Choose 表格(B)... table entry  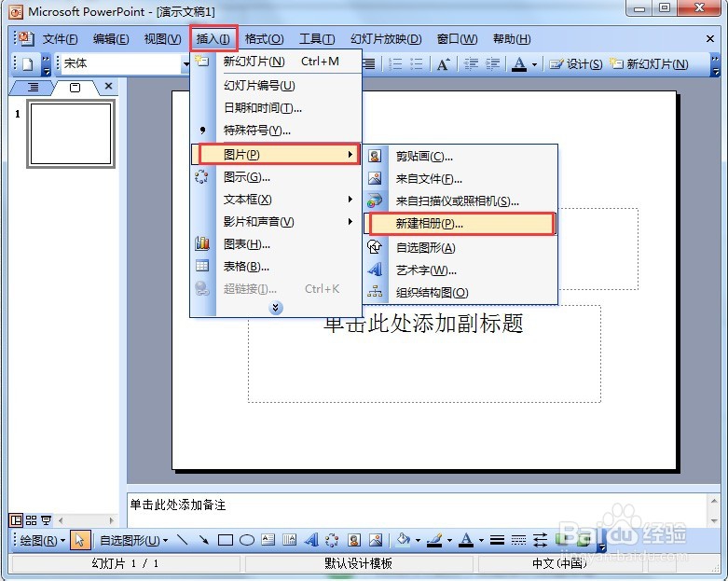[x=276, y=266]
